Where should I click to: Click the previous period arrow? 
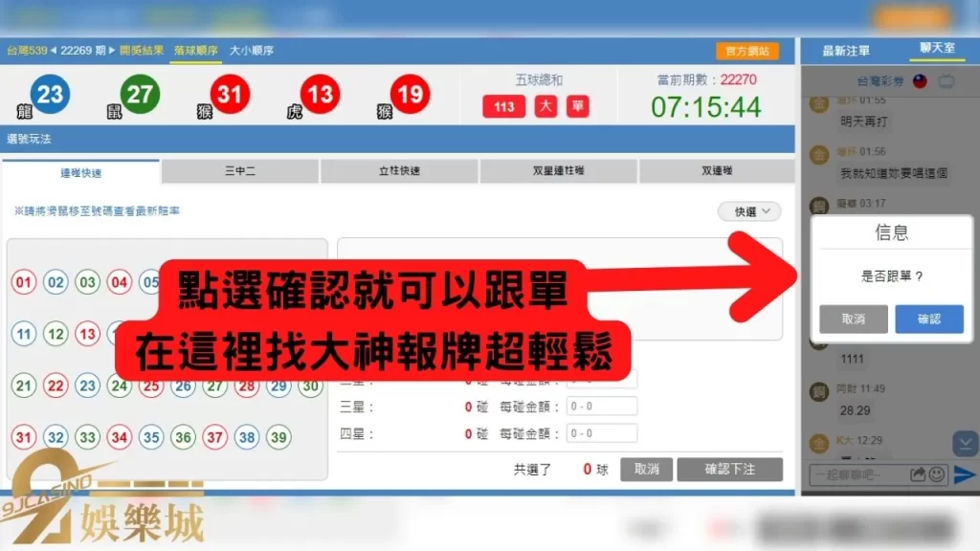tap(55, 51)
